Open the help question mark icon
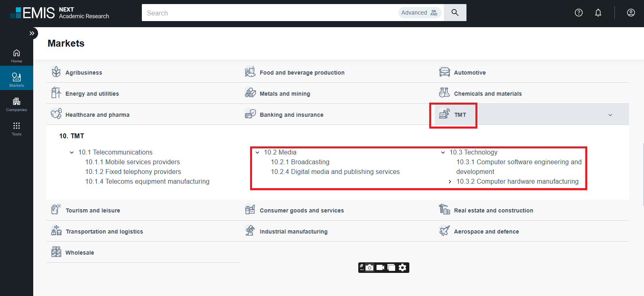The image size is (644, 296). (x=578, y=13)
